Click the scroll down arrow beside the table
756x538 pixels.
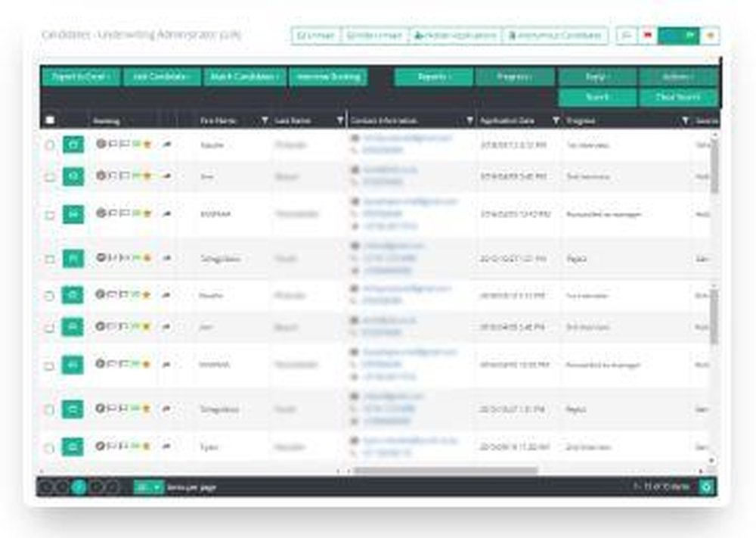click(711, 461)
